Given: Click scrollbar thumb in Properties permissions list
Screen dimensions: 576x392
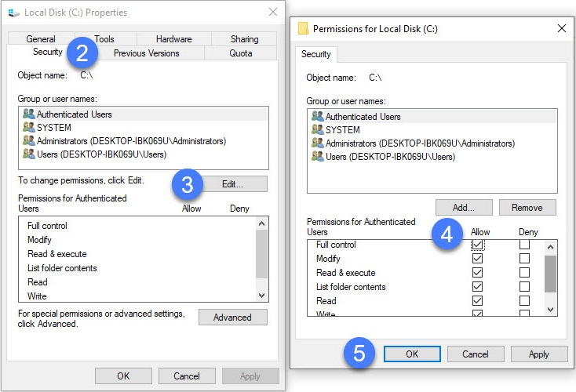Looking at the screenshot, I should point(261,254).
